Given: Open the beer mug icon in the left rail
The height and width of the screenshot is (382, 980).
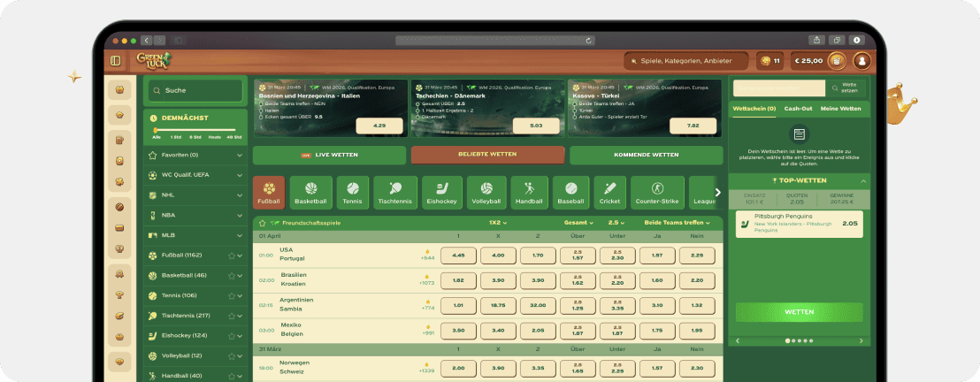Looking at the screenshot, I should (119, 140).
